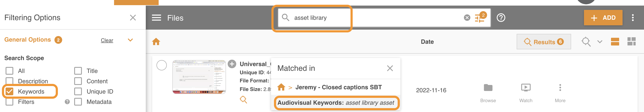Collapse the General Options section

pos(130,40)
